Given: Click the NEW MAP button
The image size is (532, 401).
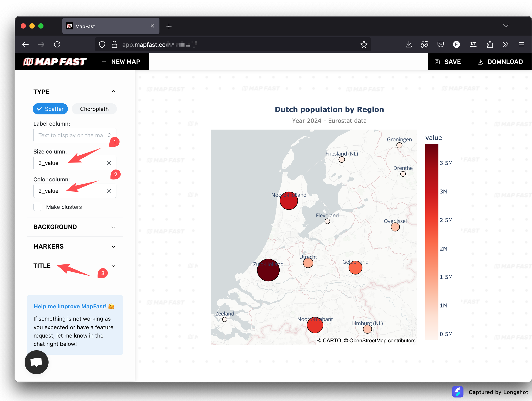Looking at the screenshot, I should point(121,62).
